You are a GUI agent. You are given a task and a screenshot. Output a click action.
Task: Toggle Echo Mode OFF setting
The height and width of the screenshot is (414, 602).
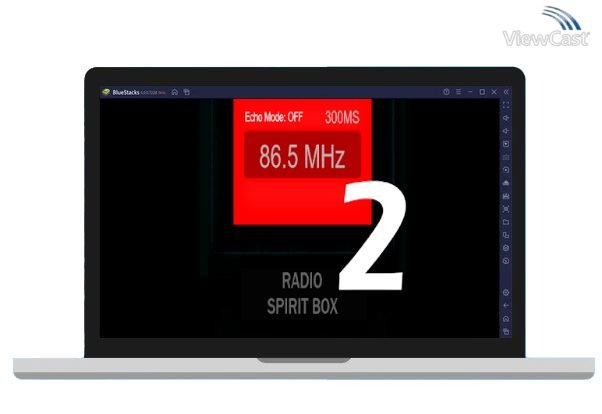(274, 117)
